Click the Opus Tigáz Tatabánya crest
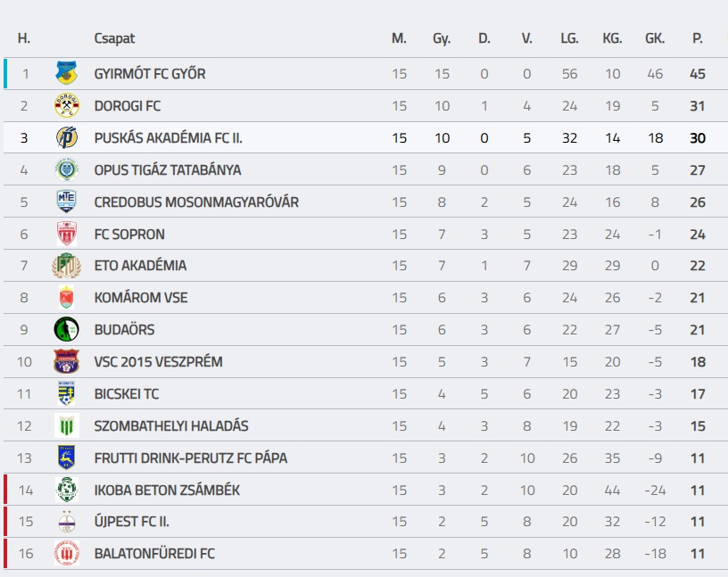Image resolution: width=728 pixels, height=577 pixels. coord(67,170)
